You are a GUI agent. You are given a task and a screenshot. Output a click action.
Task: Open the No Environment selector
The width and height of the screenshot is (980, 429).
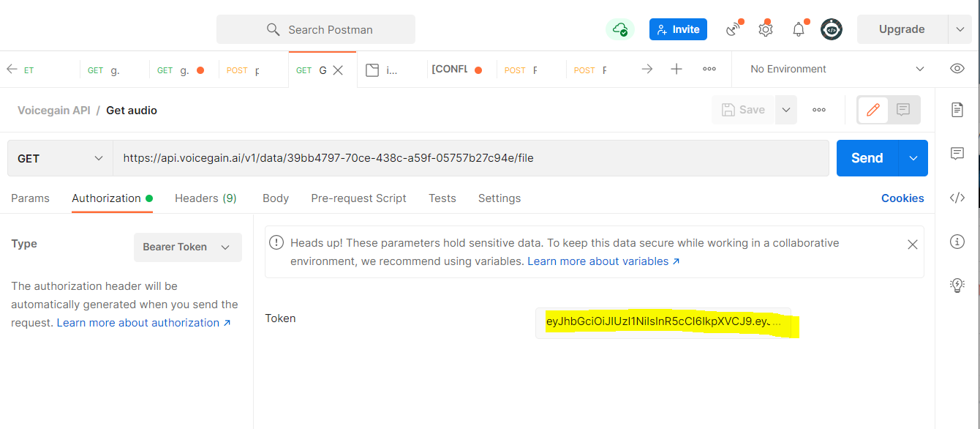pyautogui.click(x=836, y=69)
